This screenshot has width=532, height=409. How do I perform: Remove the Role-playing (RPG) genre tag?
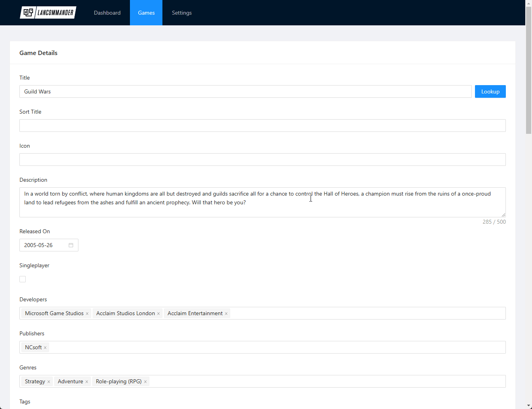coord(145,382)
